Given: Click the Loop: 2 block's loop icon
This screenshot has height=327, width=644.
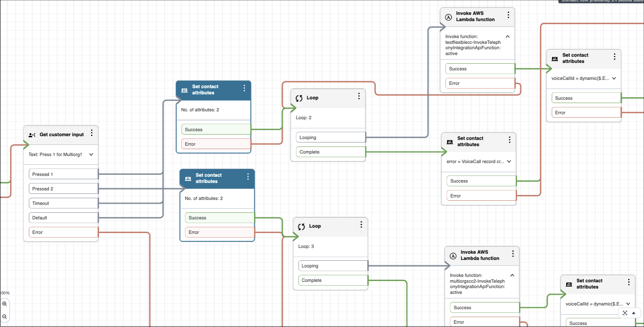Looking at the screenshot, I should pos(299,98).
